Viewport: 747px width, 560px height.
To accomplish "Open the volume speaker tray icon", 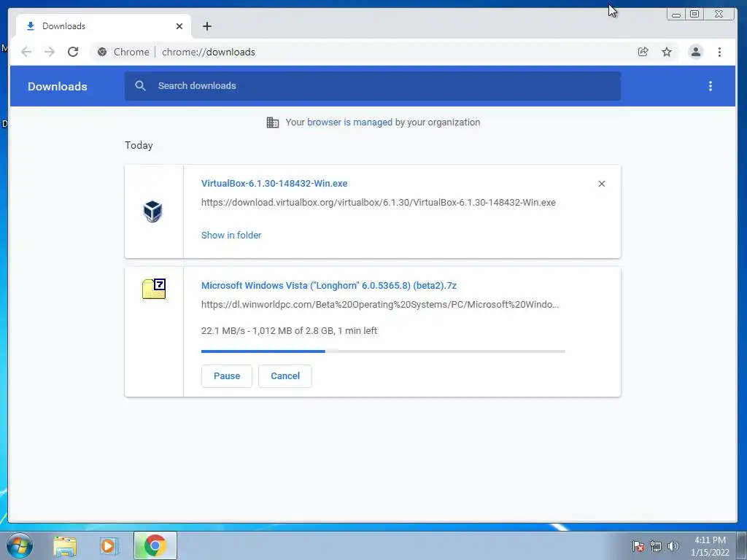I will pos(673,546).
